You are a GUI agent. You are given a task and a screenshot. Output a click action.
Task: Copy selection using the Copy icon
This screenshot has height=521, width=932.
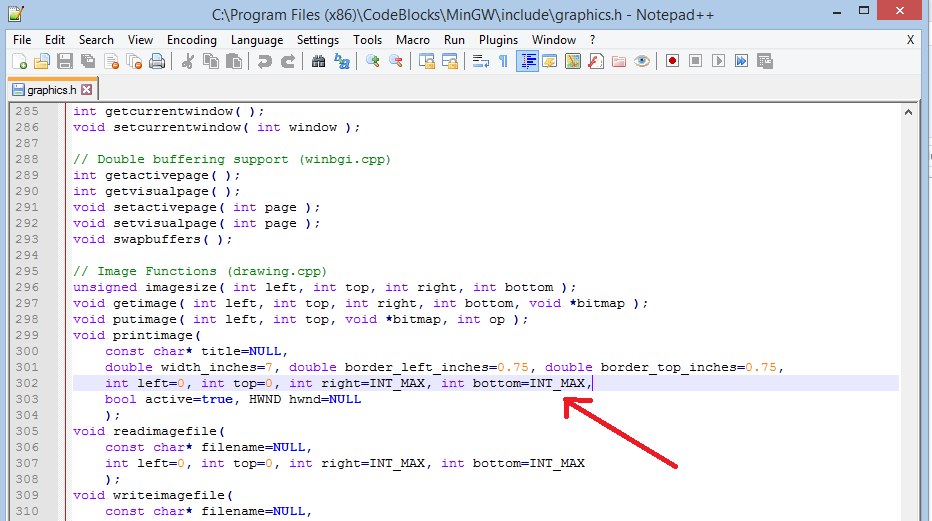point(210,61)
